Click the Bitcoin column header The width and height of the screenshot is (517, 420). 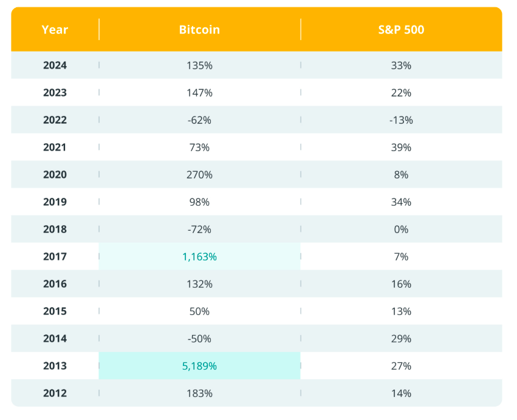(199, 29)
